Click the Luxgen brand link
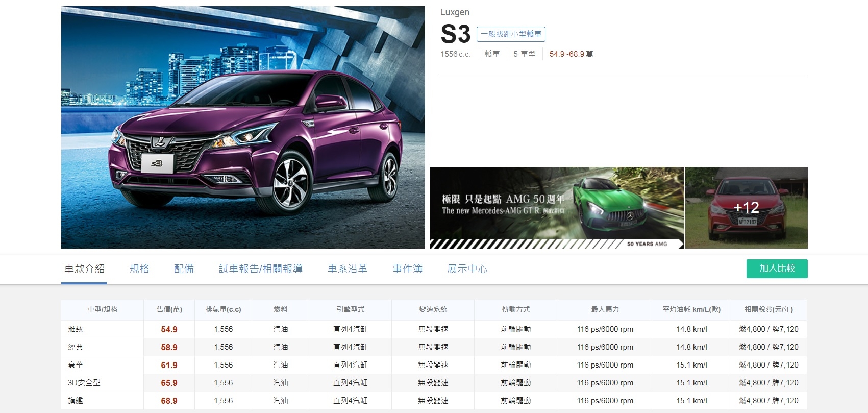 [x=455, y=12]
